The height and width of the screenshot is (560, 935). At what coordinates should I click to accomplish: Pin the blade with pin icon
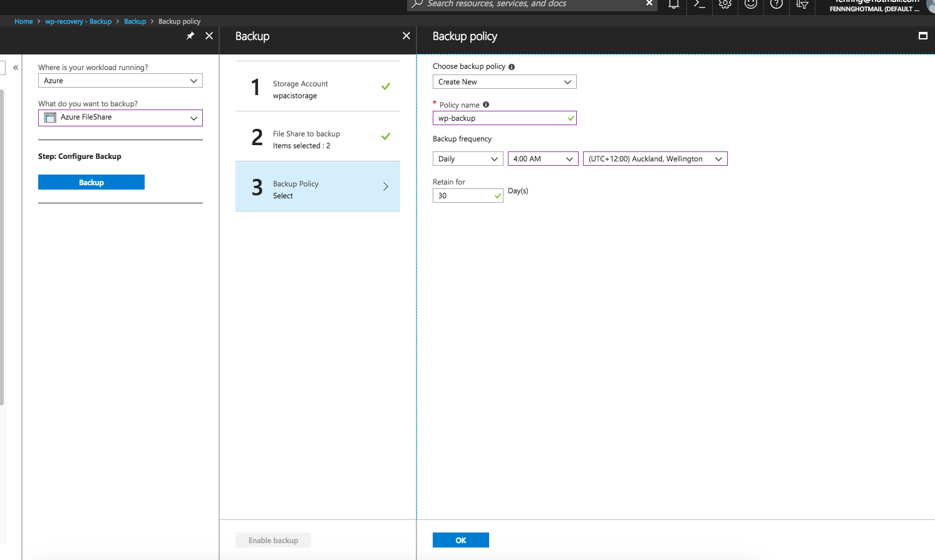(190, 36)
